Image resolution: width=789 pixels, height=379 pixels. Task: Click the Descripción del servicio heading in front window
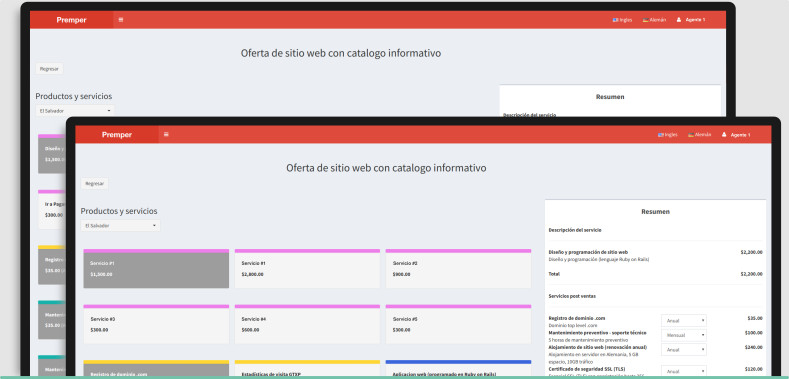[575, 230]
